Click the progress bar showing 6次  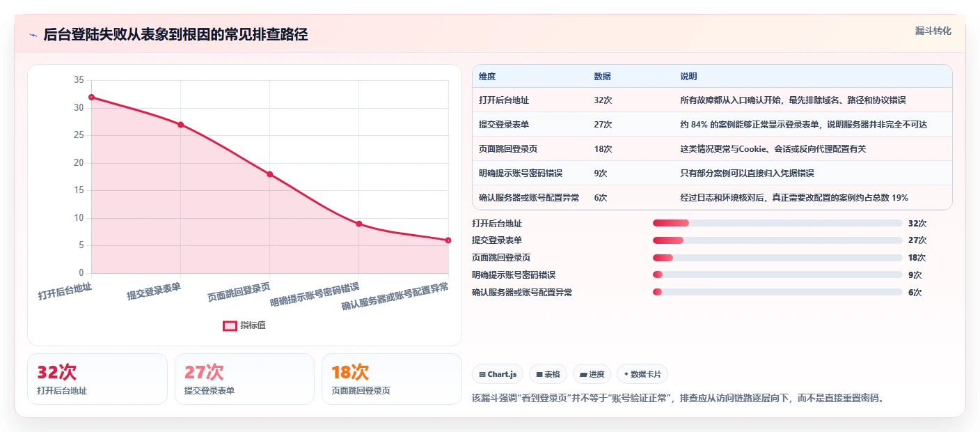point(777,293)
